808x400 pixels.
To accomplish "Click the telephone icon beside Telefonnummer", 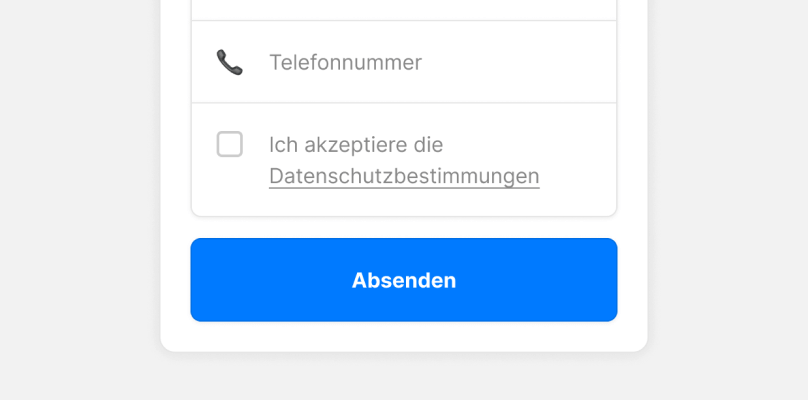I will click(x=229, y=62).
